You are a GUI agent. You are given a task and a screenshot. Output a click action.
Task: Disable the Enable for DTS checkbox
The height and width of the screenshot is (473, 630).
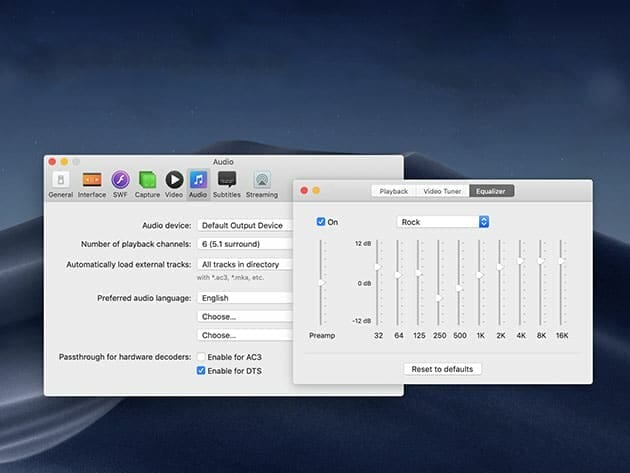click(202, 371)
